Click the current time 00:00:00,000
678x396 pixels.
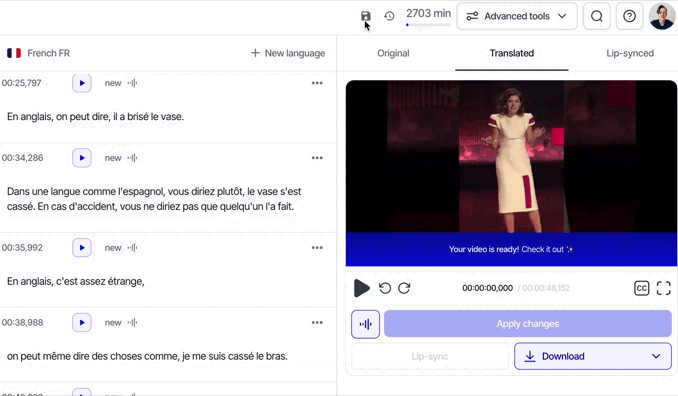coord(487,288)
